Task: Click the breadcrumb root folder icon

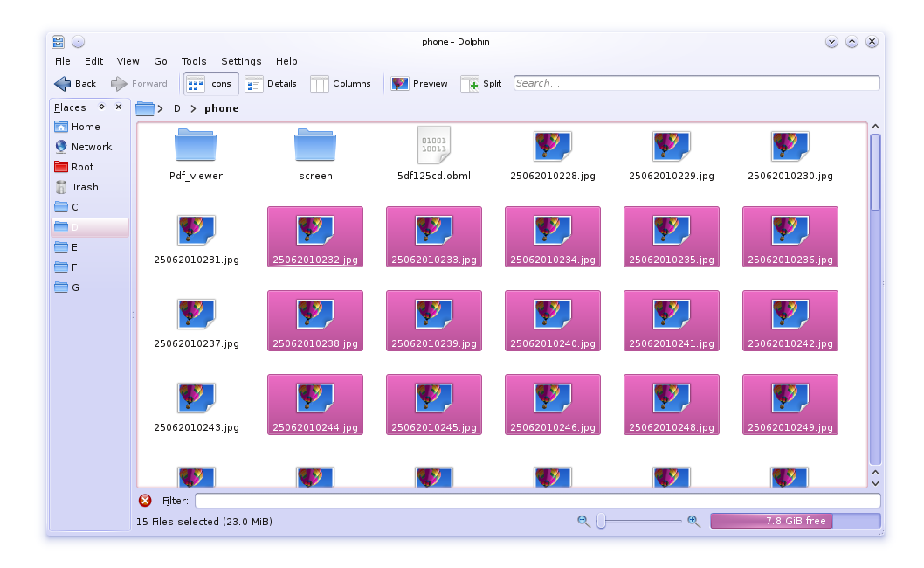Action: [x=144, y=108]
